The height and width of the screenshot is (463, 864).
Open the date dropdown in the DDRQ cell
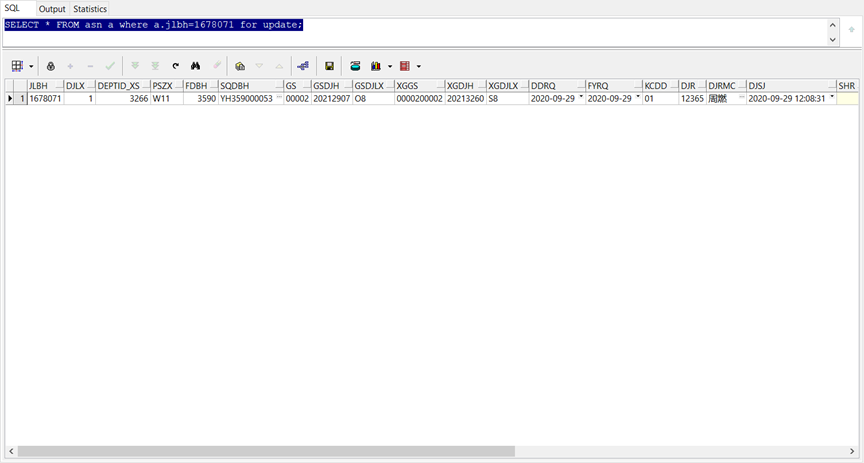pos(581,98)
